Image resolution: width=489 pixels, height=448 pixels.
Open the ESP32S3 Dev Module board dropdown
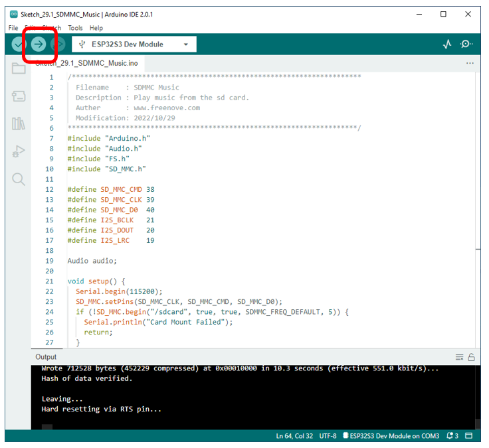134,44
